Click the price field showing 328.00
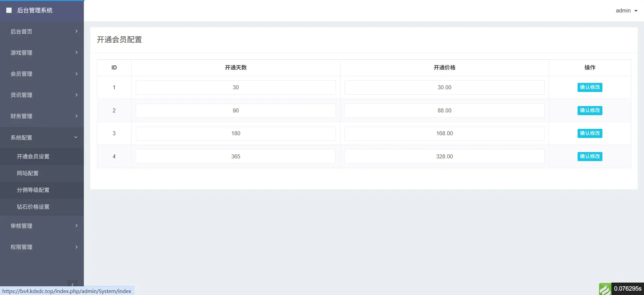 click(444, 156)
